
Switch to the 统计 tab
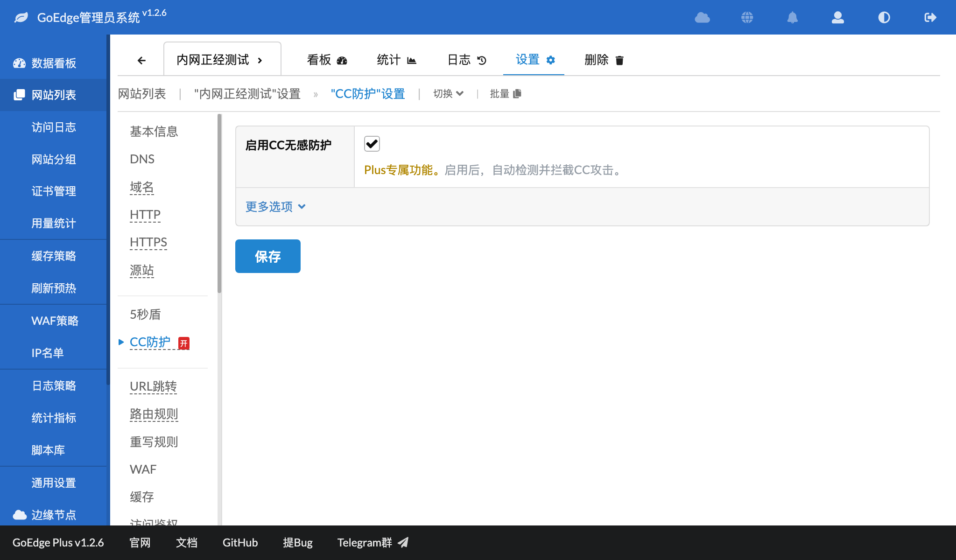[397, 60]
